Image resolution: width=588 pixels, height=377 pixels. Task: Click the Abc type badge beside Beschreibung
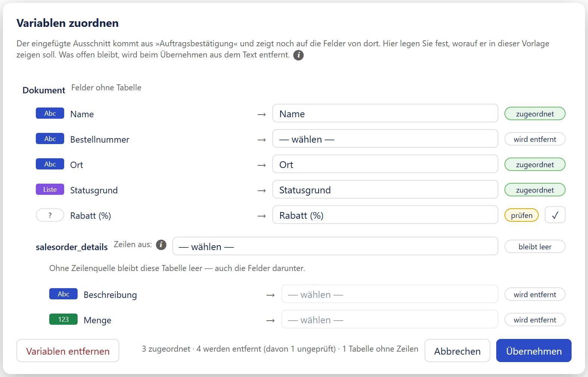pos(63,294)
